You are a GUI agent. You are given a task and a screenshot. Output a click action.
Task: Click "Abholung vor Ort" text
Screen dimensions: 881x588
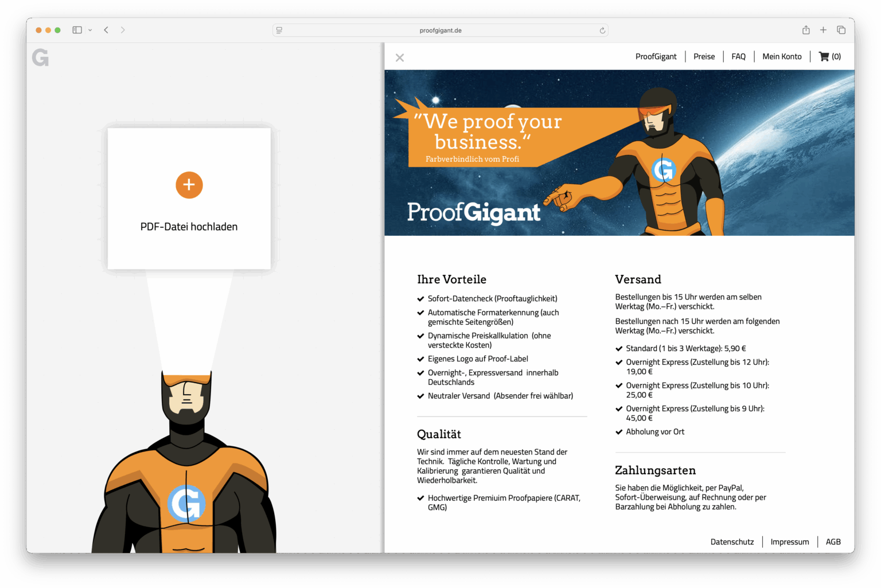(x=655, y=431)
